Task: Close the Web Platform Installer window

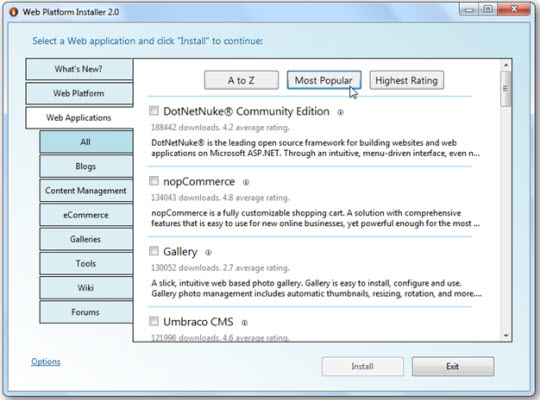Action: 514,9
